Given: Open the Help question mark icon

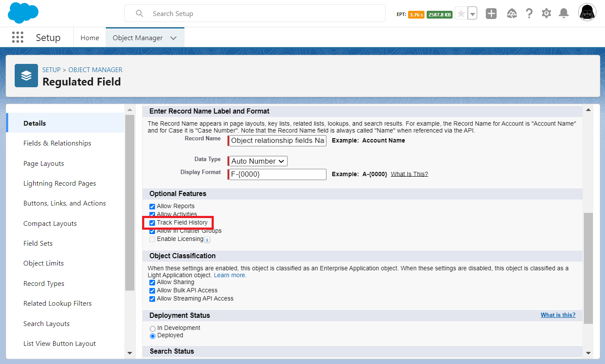Looking at the screenshot, I should (x=529, y=14).
